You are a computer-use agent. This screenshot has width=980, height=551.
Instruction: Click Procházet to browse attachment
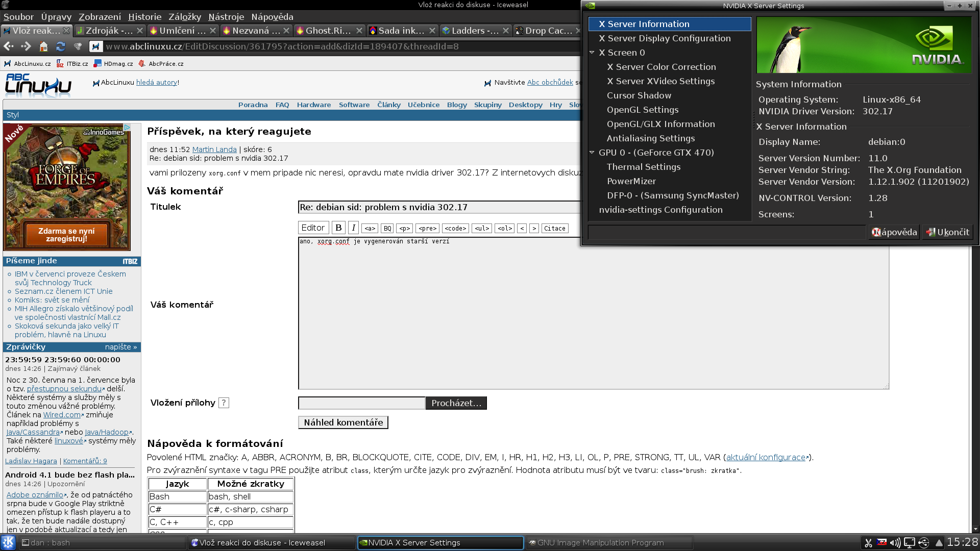click(456, 403)
